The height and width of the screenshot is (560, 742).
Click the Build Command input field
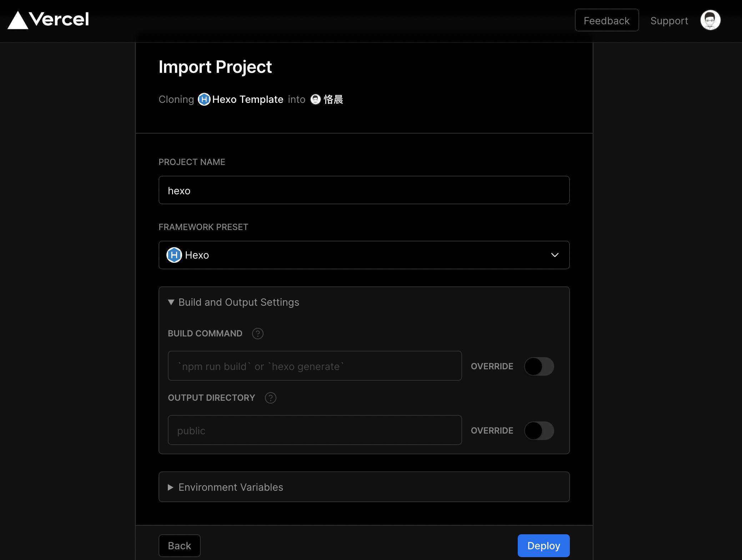[315, 366]
